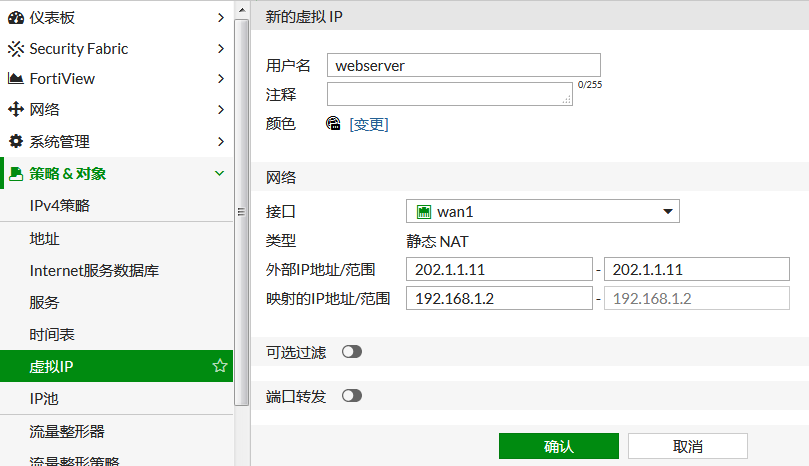809x466 pixels.
Task: Click the 注释 comment text field
Action: point(449,94)
